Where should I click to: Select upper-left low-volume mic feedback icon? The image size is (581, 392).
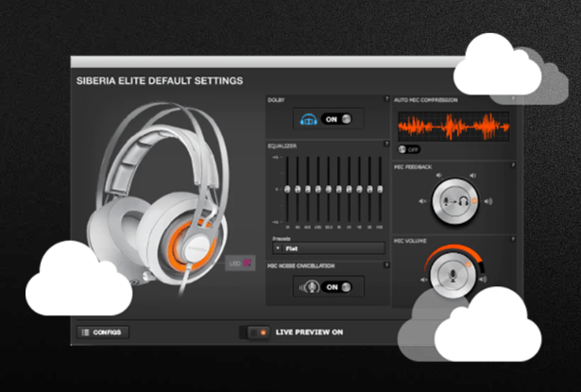438,176
